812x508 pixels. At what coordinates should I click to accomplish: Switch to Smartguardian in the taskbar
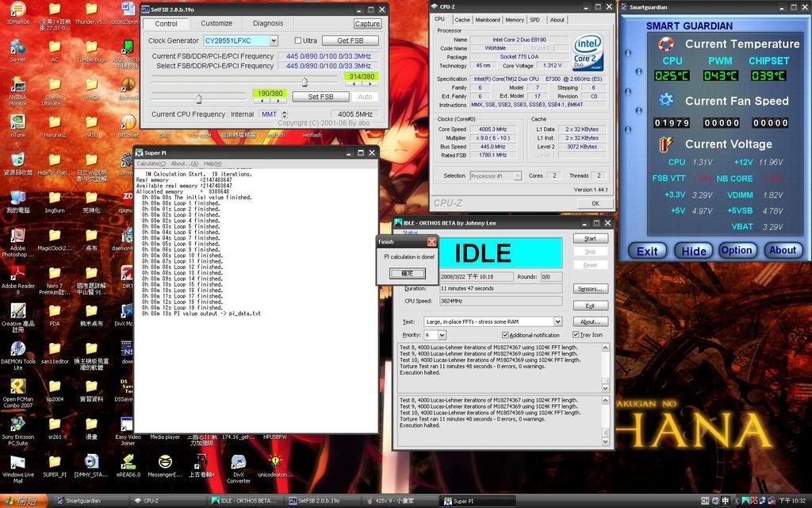87,502
